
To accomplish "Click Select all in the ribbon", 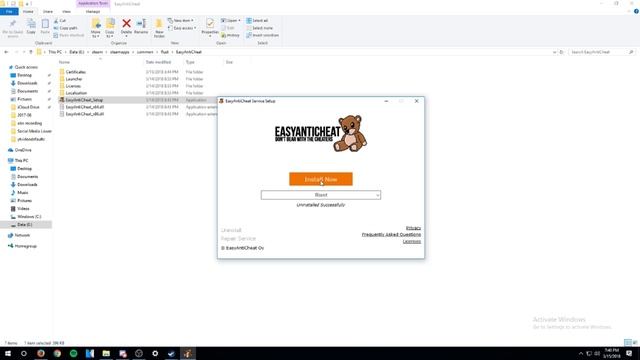I will click(257, 20).
